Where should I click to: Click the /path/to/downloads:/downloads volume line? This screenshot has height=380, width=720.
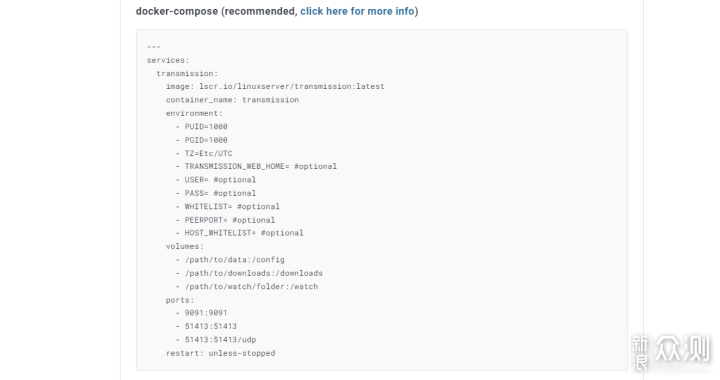click(x=249, y=273)
